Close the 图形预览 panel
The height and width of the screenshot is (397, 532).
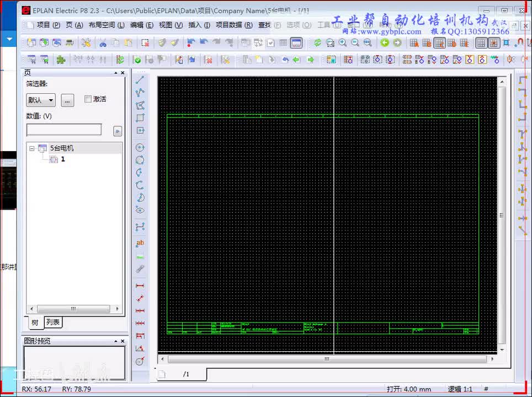123,341
